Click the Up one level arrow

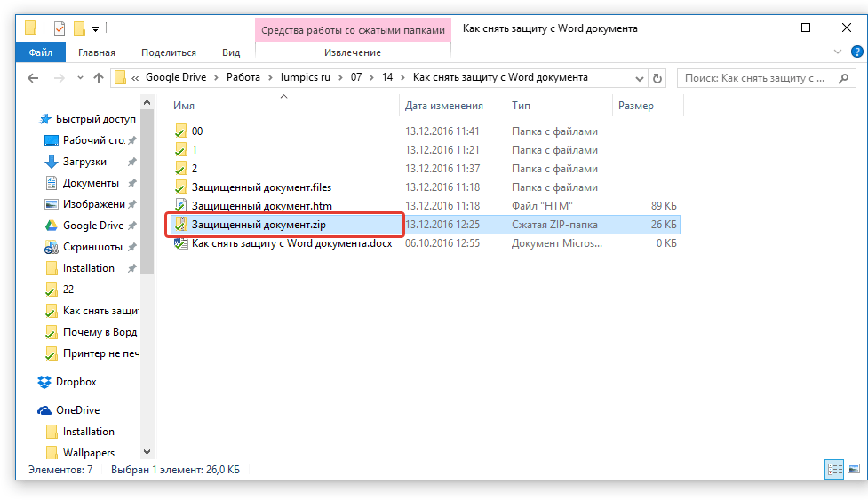point(99,78)
